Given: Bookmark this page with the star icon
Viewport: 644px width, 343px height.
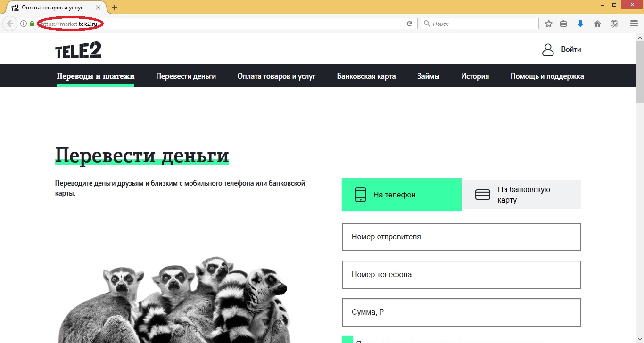Looking at the screenshot, I should click(548, 24).
